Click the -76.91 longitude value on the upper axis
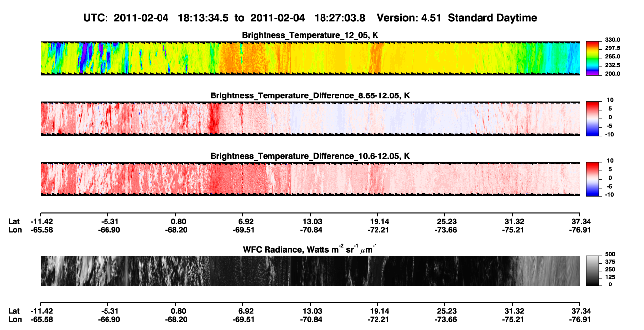 point(580,230)
